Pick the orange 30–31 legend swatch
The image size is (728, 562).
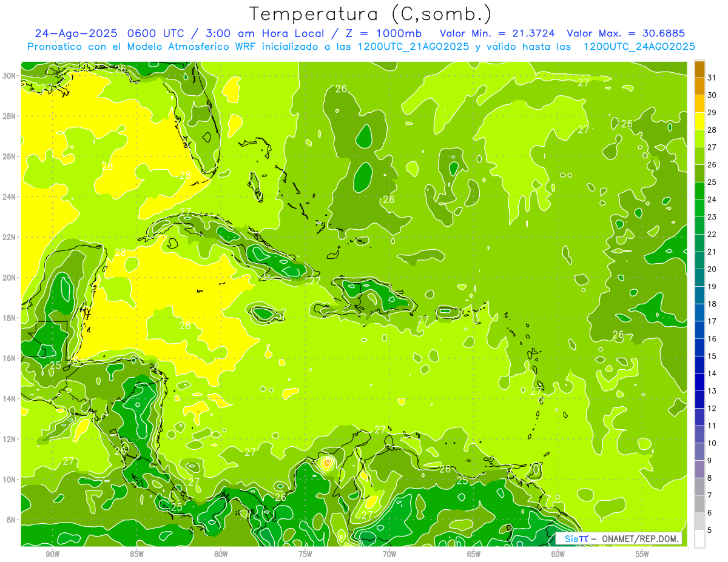click(699, 87)
